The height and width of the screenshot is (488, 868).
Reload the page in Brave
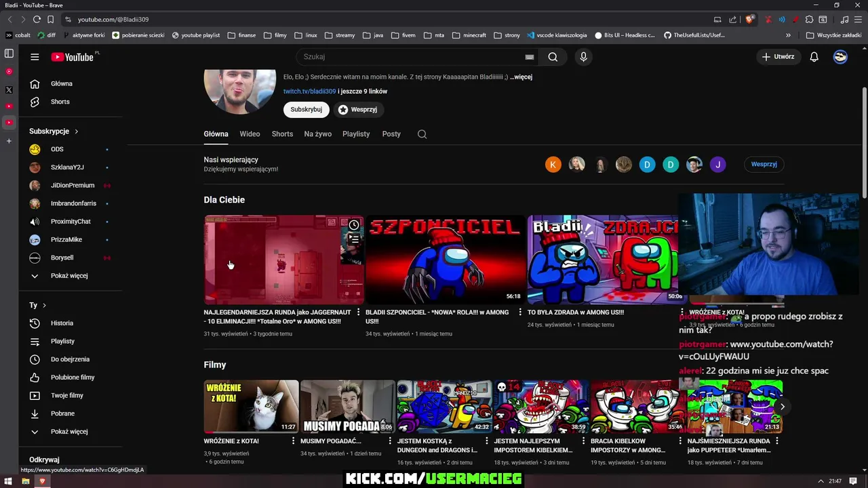click(x=37, y=20)
